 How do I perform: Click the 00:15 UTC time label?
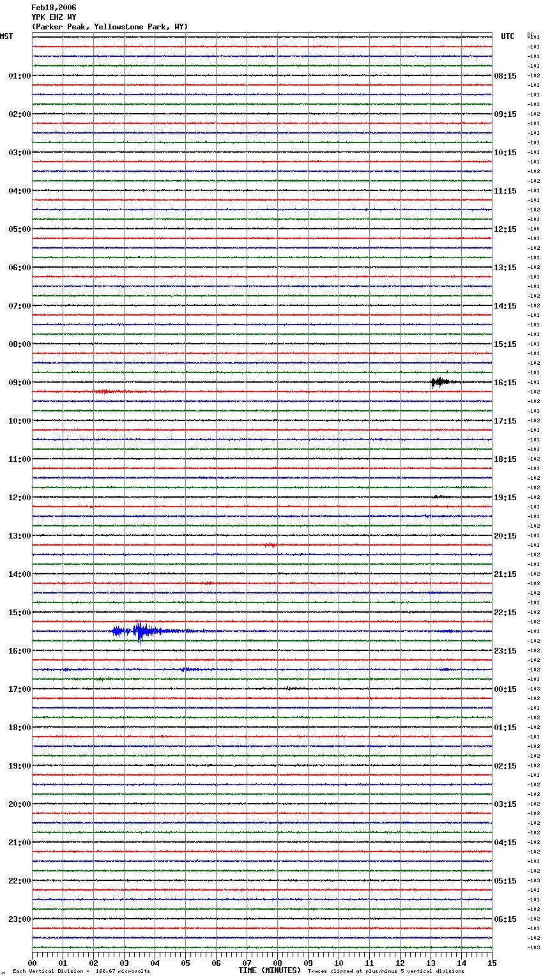point(505,689)
